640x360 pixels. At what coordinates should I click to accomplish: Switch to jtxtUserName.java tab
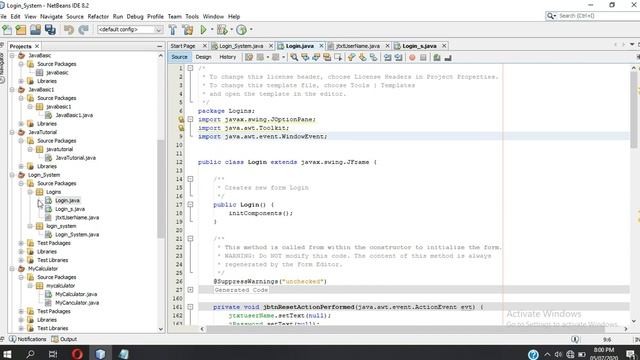tap(358, 46)
